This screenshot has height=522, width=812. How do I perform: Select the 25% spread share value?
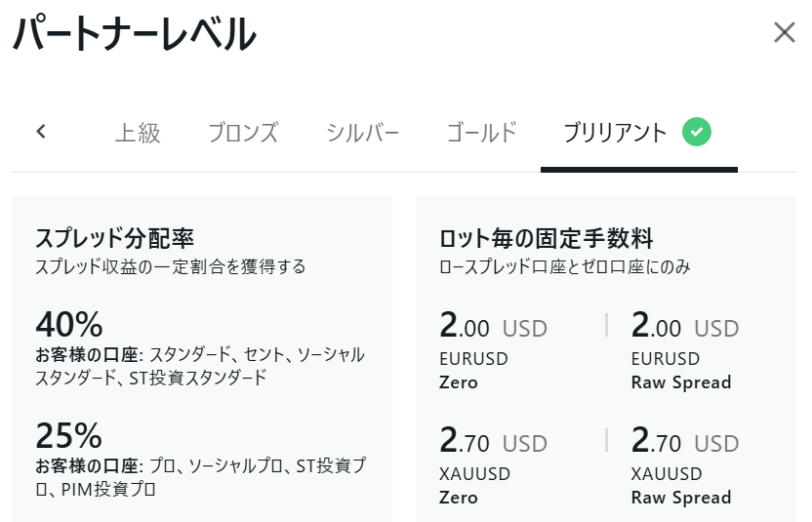pos(69,435)
